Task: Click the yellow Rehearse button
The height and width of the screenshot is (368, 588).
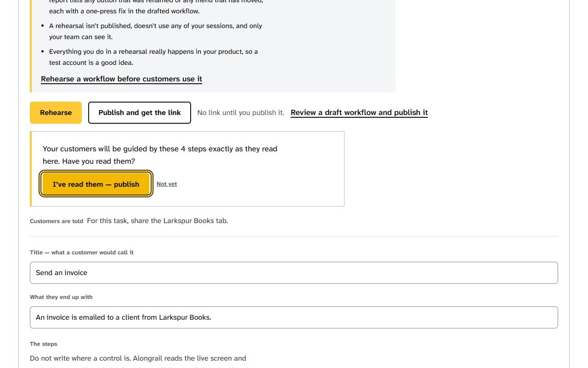Action: coord(56,113)
